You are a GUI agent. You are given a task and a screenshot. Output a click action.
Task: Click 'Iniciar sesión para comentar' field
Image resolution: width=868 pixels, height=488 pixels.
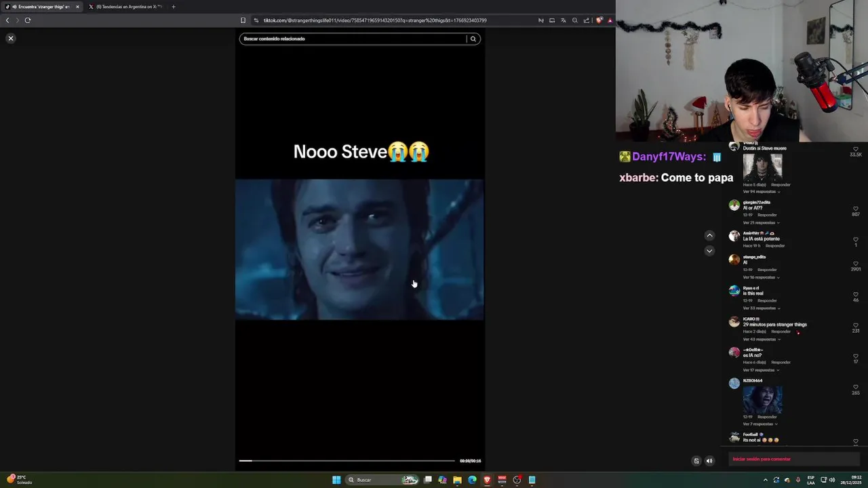793,459
